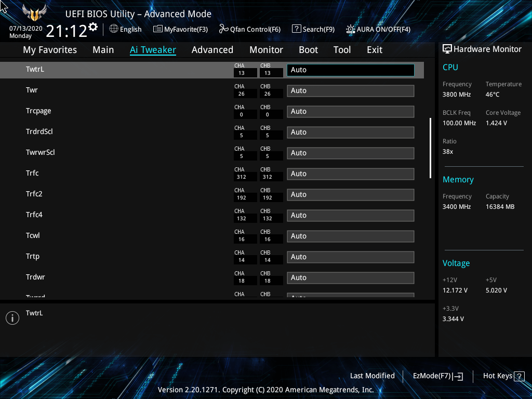The height and width of the screenshot is (399, 532).
Task: Click the +12V 12.172 V reading
Action: coord(455,290)
